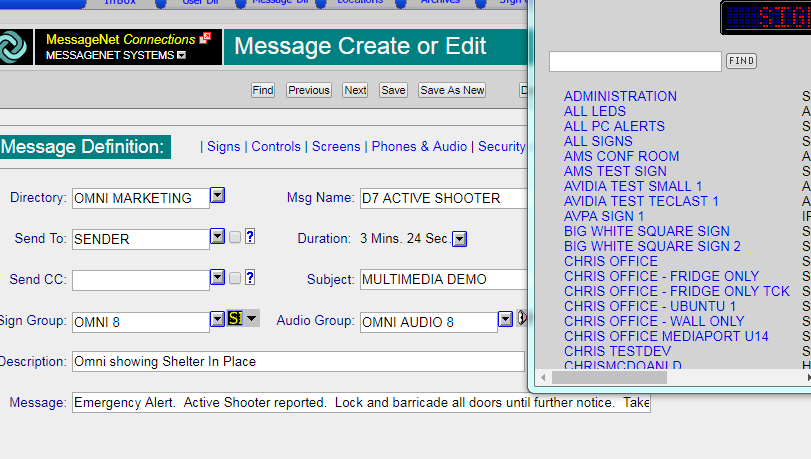Screen dimensions: 811x459
Task: Click the Message text field
Action: [361, 403]
